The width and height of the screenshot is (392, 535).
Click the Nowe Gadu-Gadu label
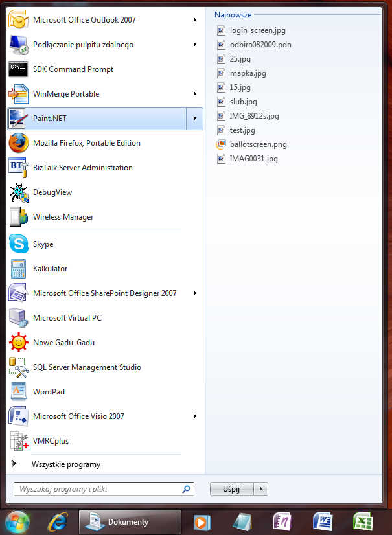(x=64, y=343)
